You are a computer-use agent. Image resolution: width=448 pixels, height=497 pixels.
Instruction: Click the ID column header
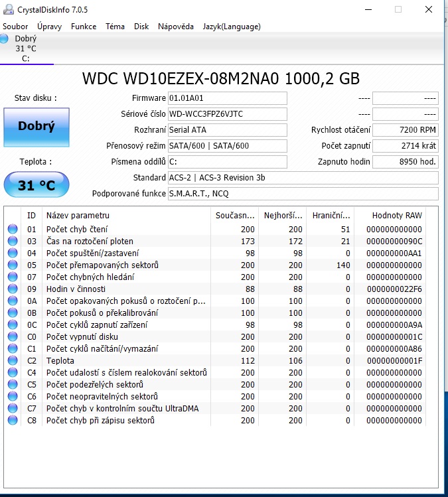31,216
